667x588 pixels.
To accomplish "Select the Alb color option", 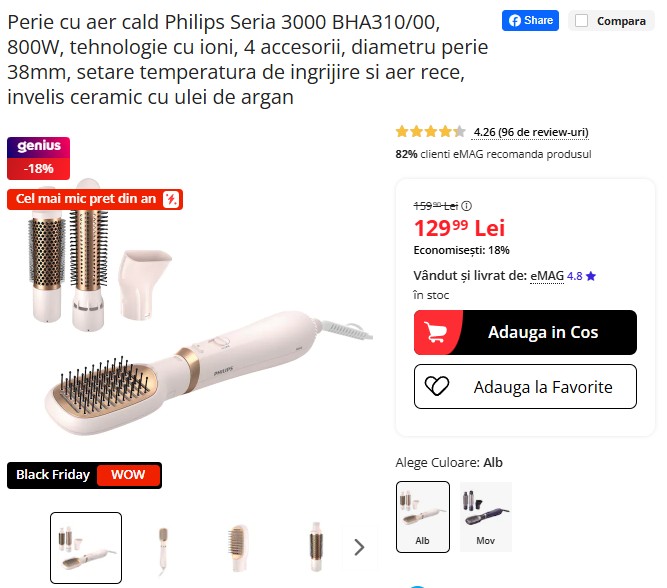I will (x=422, y=517).
